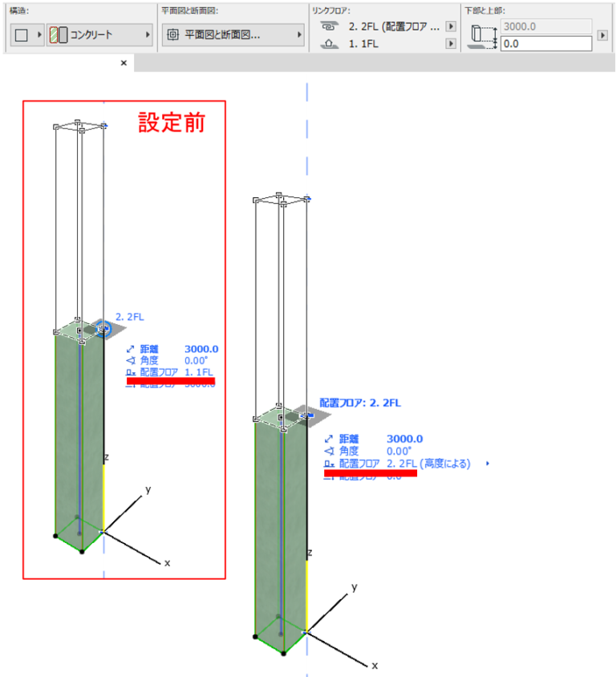Click 2. 2FL (高度による) in right tracker
This screenshot has width=616, height=677.
click(428, 464)
